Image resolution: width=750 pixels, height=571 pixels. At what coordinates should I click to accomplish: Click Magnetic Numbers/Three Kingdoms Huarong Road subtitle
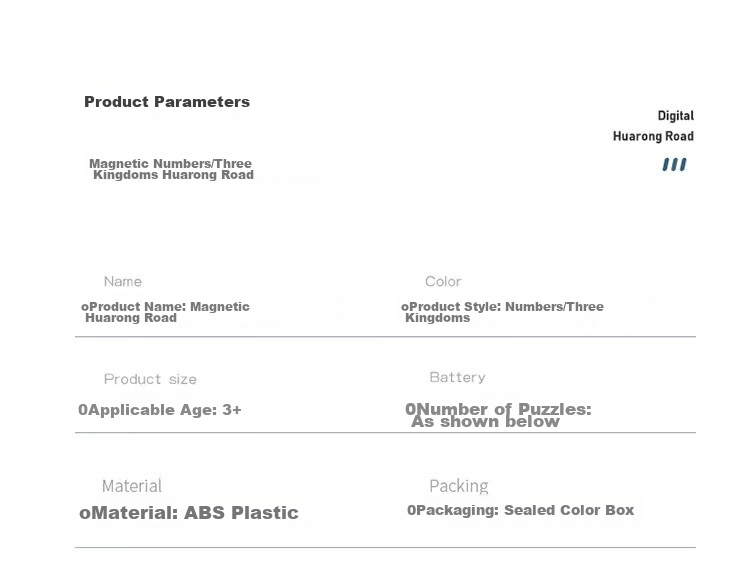171,169
